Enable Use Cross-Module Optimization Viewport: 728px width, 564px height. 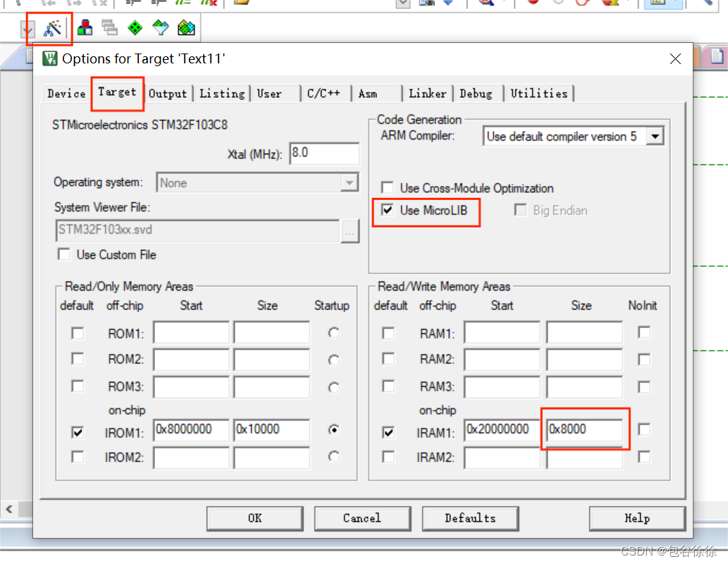pyautogui.click(x=387, y=187)
